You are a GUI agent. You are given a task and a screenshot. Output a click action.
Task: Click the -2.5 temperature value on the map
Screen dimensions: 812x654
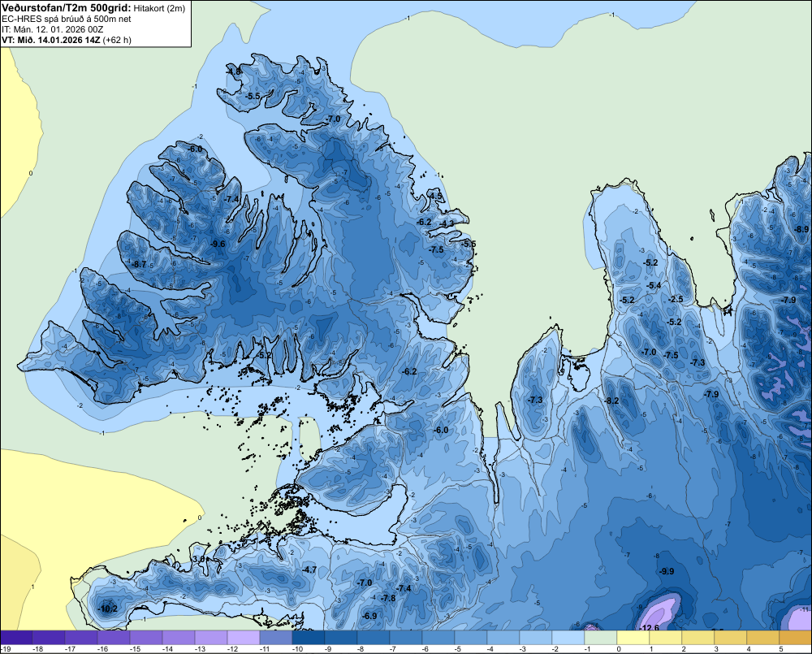click(676, 299)
